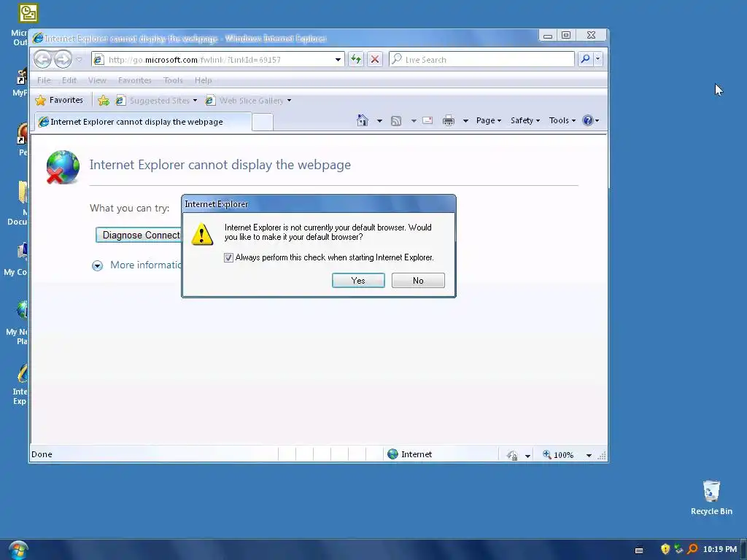Click the Search magnifier button
Screen dimensions: 747x560
click(585, 59)
